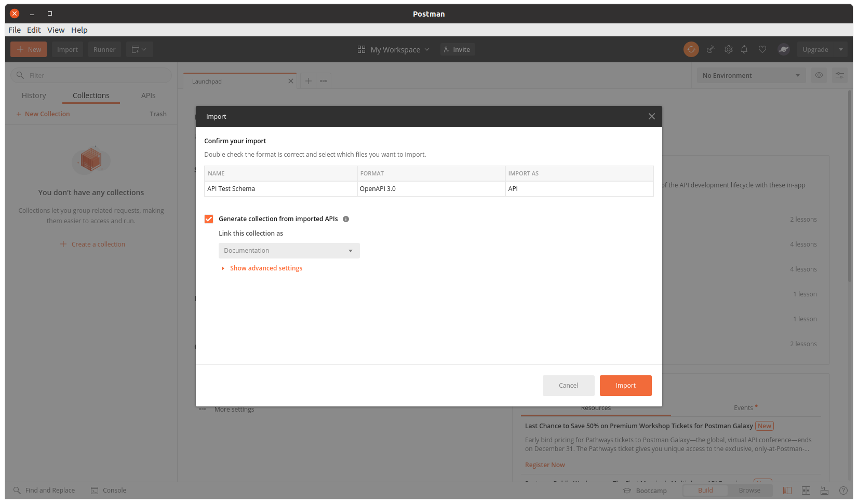
Task: Click the workspace grid icon
Action: coord(361,49)
